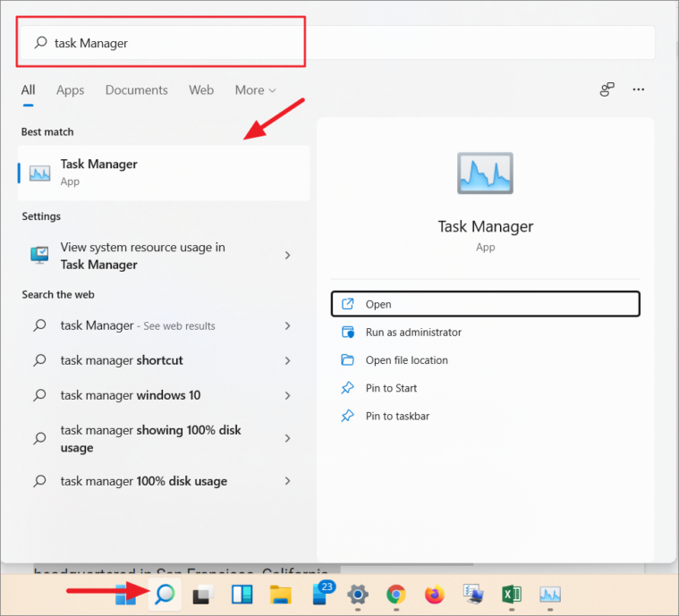Click search icon beside 'task manager shortcut'
Viewport: 679px width, 616px height.
point(40,360)
